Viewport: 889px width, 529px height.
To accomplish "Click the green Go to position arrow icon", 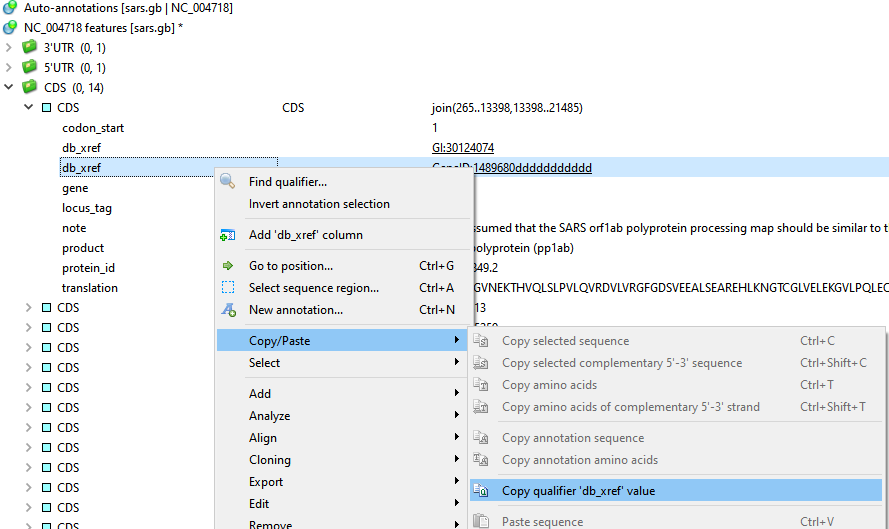I will (228, 265).
